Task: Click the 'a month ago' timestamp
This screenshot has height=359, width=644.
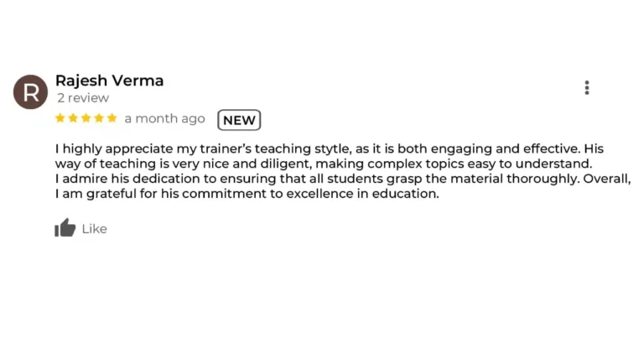Action: pos(164,119)
